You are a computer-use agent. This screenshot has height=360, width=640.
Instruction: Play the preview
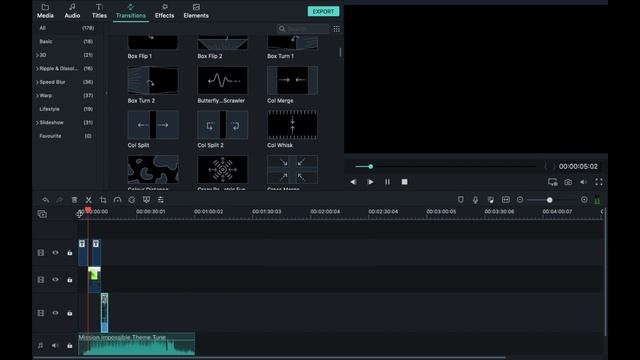click(x=370, y=182)
